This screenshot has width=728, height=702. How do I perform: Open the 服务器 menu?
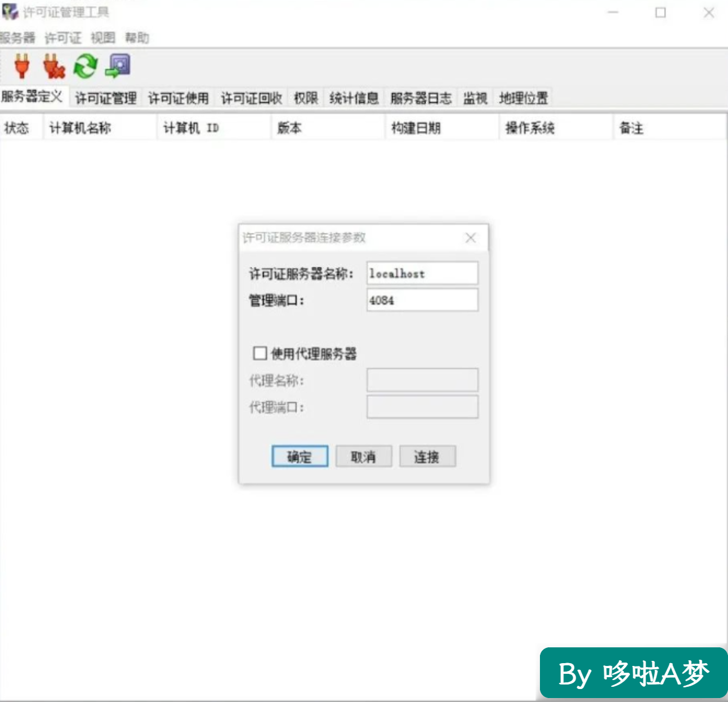click(17, 38)
